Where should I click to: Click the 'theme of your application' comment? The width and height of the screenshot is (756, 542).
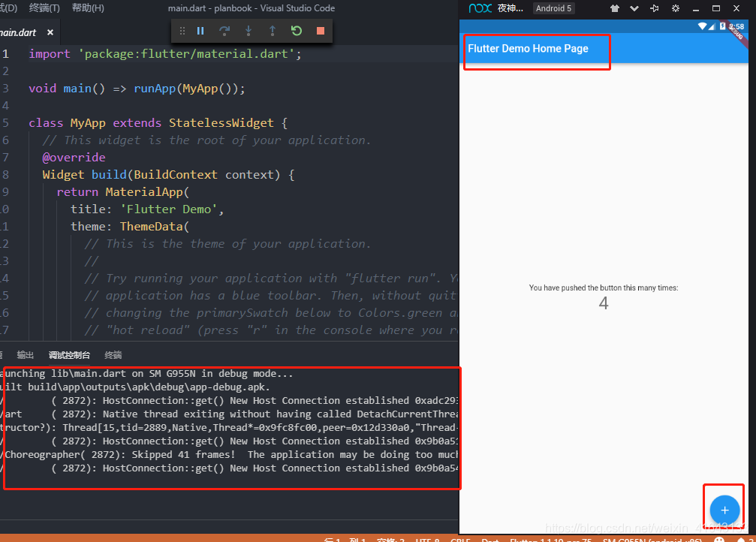(227, 244)
